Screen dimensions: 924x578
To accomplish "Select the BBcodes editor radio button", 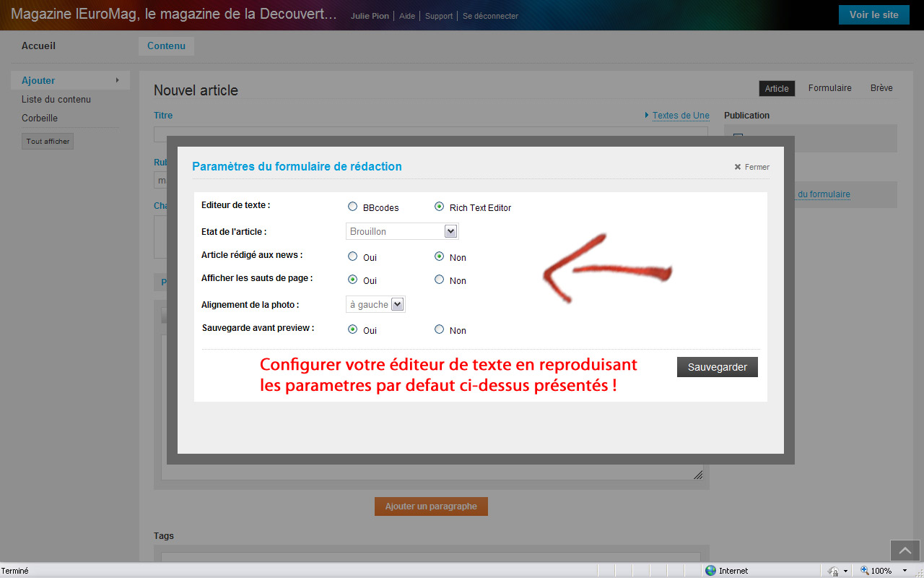I will [x=352, y=207].
